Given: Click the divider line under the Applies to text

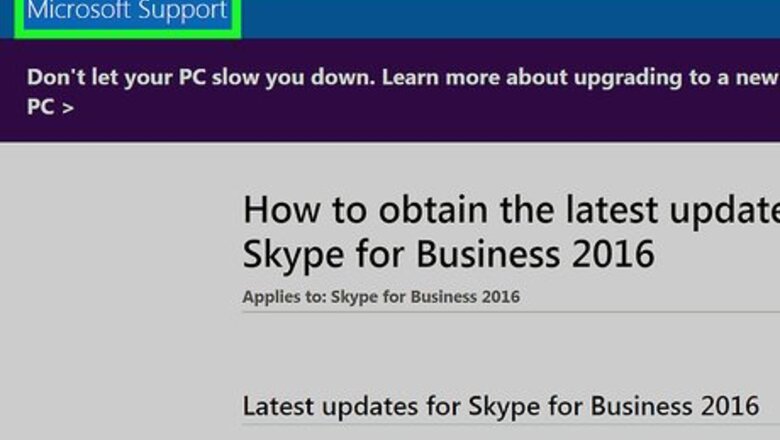Looking at the screenshot, I should pyautogui.click(x=500, y=312).
